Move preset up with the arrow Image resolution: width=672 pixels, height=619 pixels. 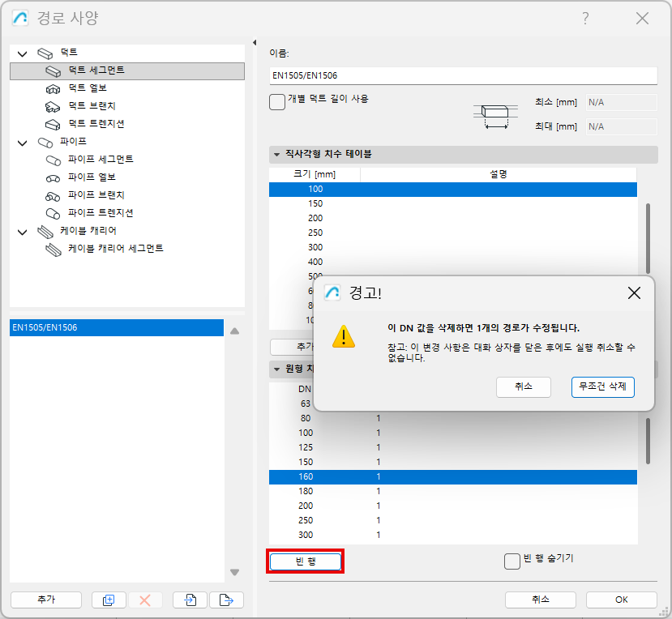point(234,331)
